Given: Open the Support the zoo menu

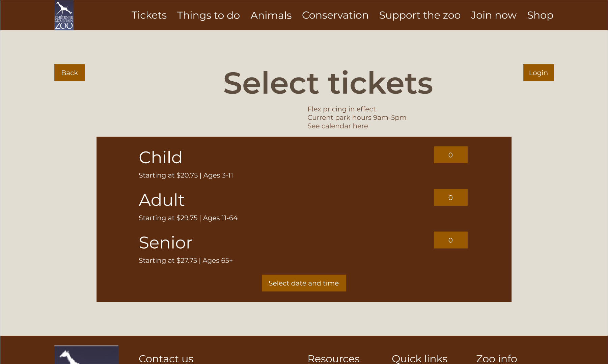Looking at the screenshot, I should point(420,15).
